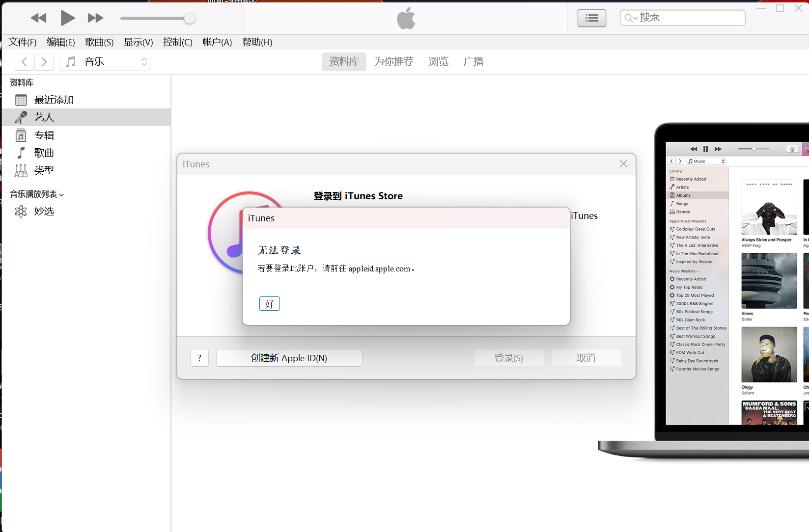Click 好 in the 无法登录 alert

pos(270,304)
